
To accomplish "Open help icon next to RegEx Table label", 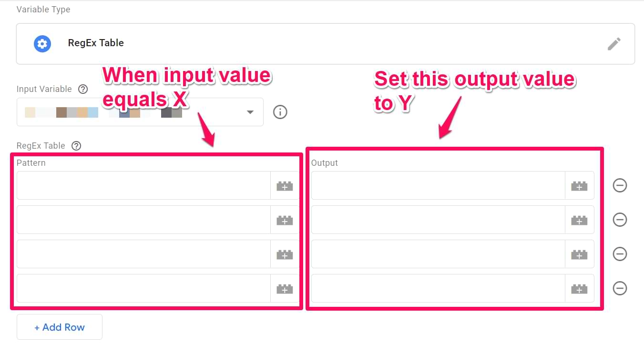I will [x=76, y=146].
